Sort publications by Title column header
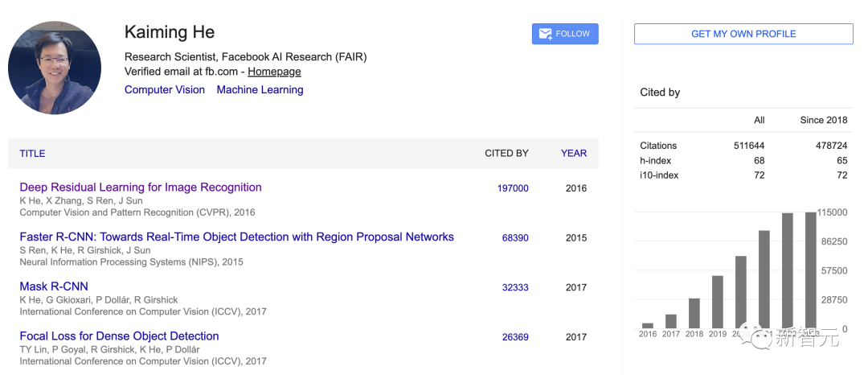The image size is (868, 375). pos(32,154)
